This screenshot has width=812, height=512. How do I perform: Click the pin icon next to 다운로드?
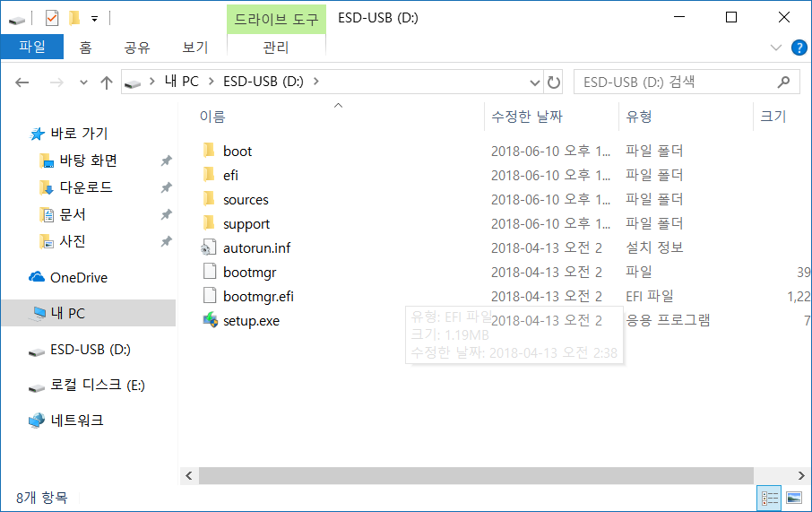[166, 187]
